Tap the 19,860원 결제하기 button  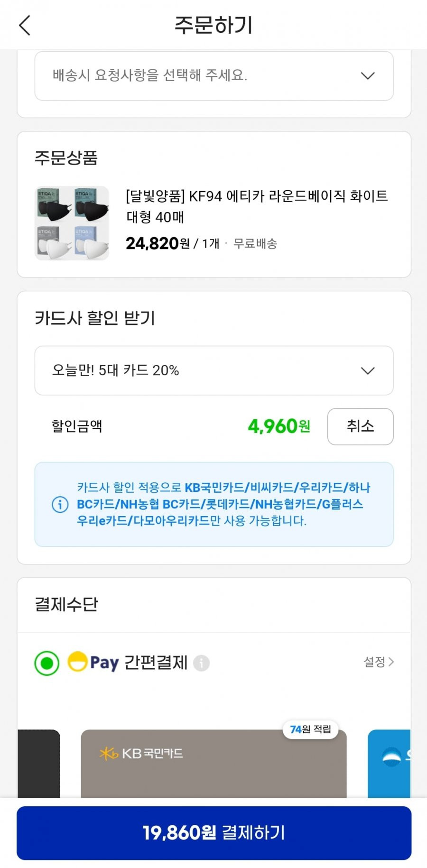[214, 833]
